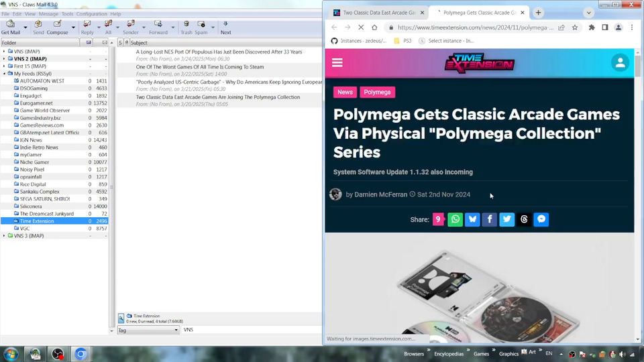This screenshot has height=362, width=644.
Task: Click the Spam toolbar icon
Action: (x=201, y=24)
